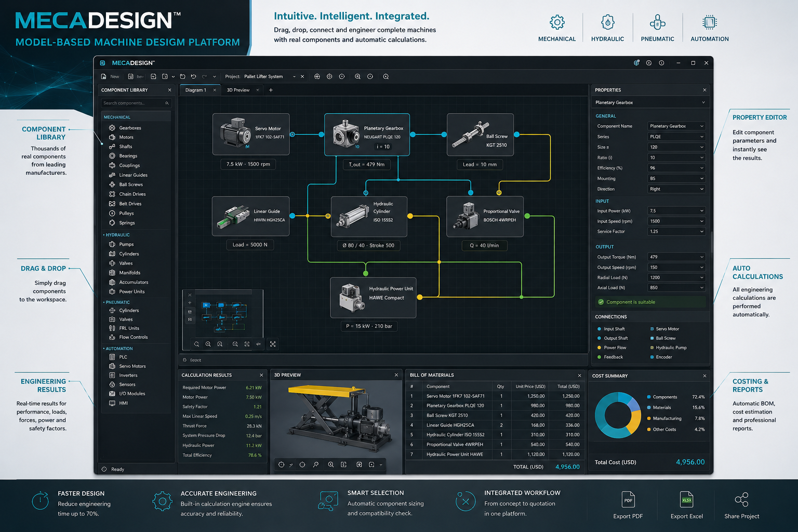The height and width of the screenshot is (532, 798).
Task: Close the Component Library panel
Action: tap(169, 90)
